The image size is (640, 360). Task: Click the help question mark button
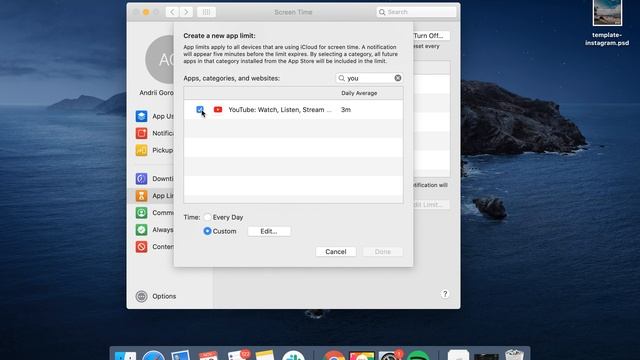click(445, 294)
